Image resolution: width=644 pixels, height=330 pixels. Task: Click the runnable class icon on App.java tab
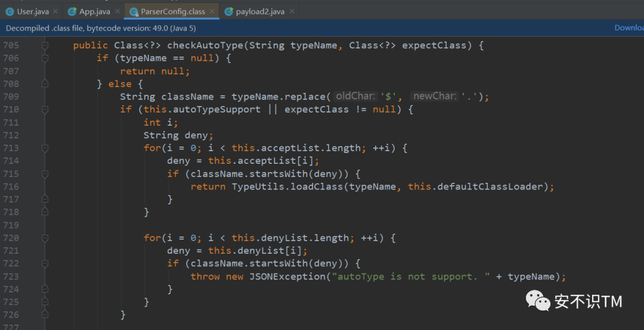click(72, 11)
